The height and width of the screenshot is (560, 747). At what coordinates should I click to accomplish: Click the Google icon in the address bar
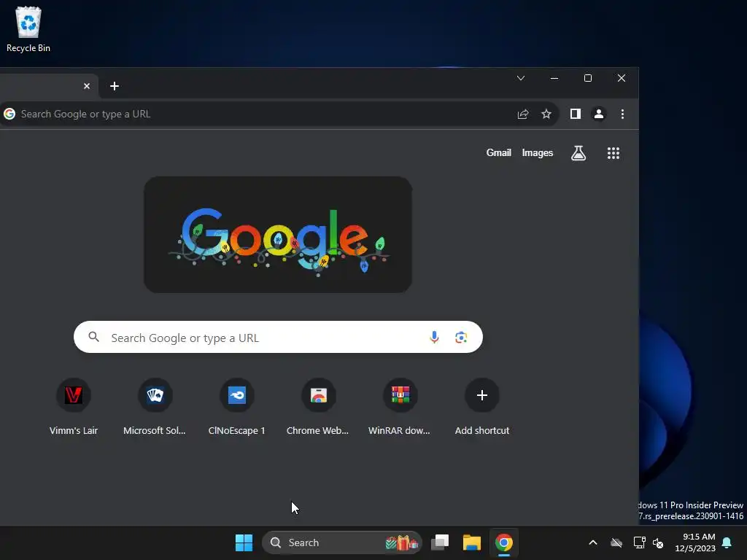(x=9, y=114)
